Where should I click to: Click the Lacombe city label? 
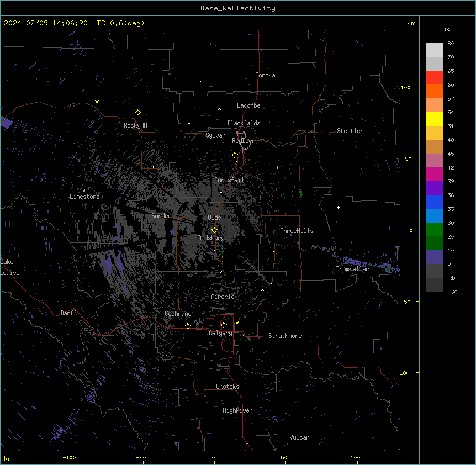[x=248, y=105]
